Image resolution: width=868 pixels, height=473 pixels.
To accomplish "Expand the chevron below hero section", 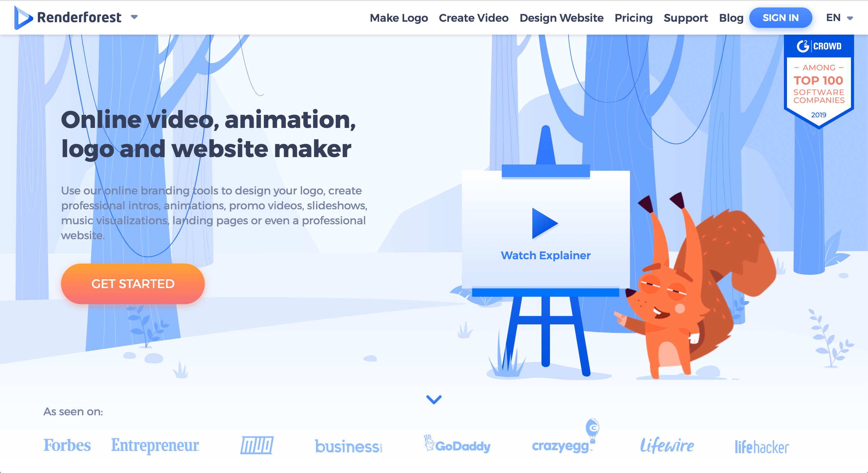I will pos(434,398).
